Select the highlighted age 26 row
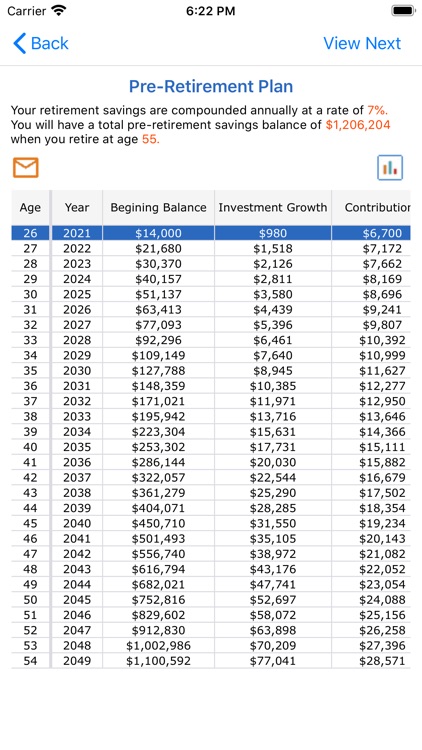This screenshot has height=750, width=422. (x=211, y=233)
